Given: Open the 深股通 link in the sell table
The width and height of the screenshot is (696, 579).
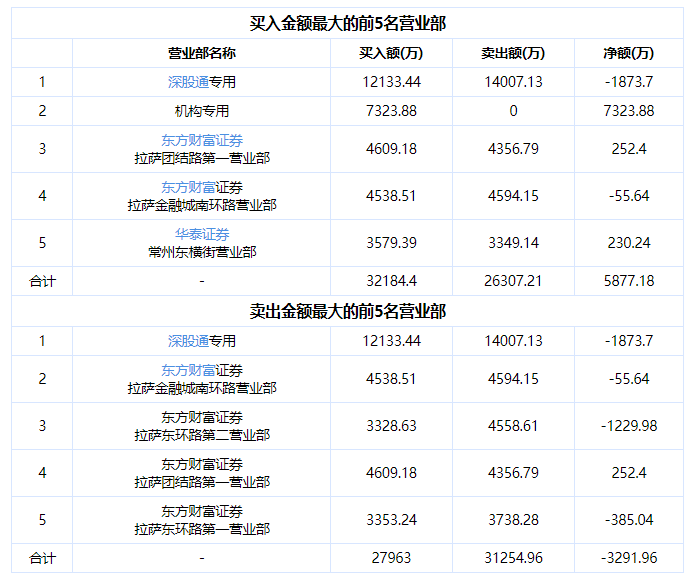Looking at the screenshot, I should point(188,341).
